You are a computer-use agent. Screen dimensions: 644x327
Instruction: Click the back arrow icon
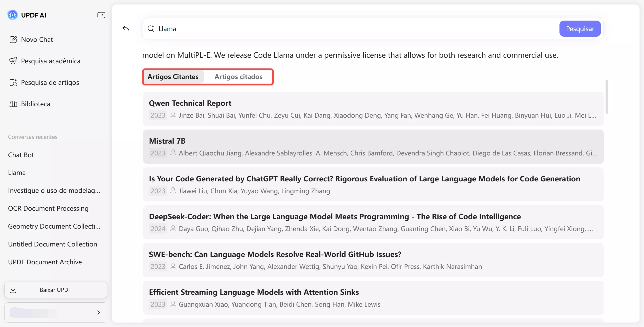(126, 28)
